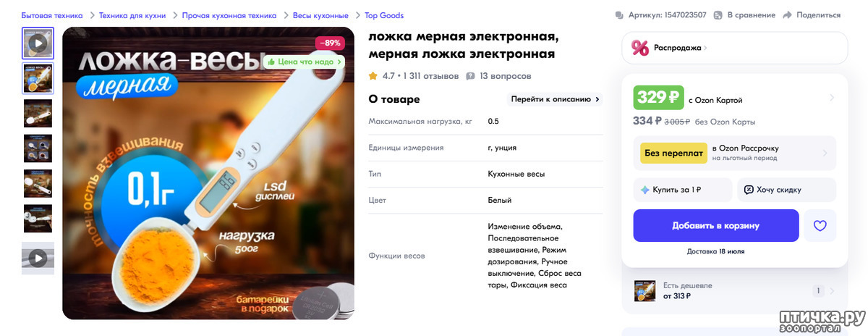Click the rating star icon

373,76
